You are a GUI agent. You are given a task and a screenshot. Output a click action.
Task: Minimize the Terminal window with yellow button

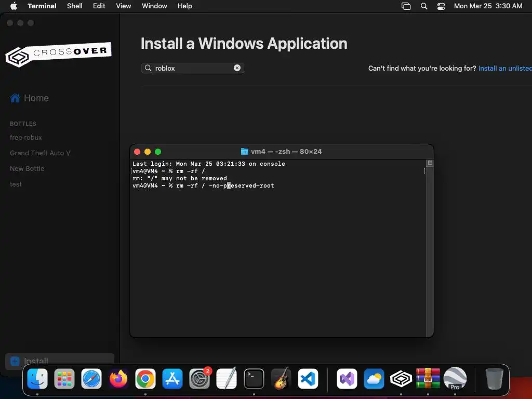148,152
